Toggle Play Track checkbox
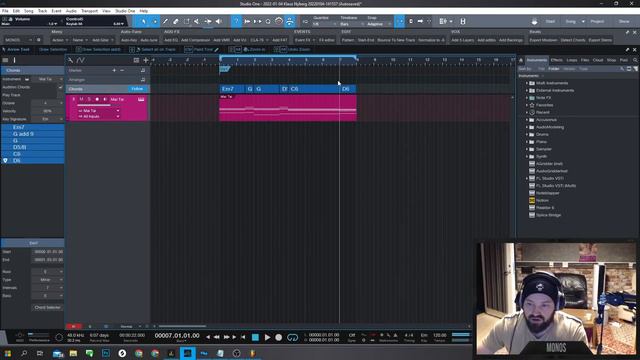The height and width of the screenshot is (360, 640). click(60, 95)
